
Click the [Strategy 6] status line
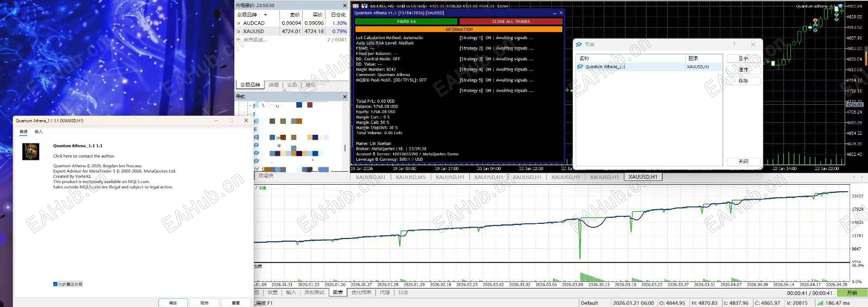pos(496,91)
